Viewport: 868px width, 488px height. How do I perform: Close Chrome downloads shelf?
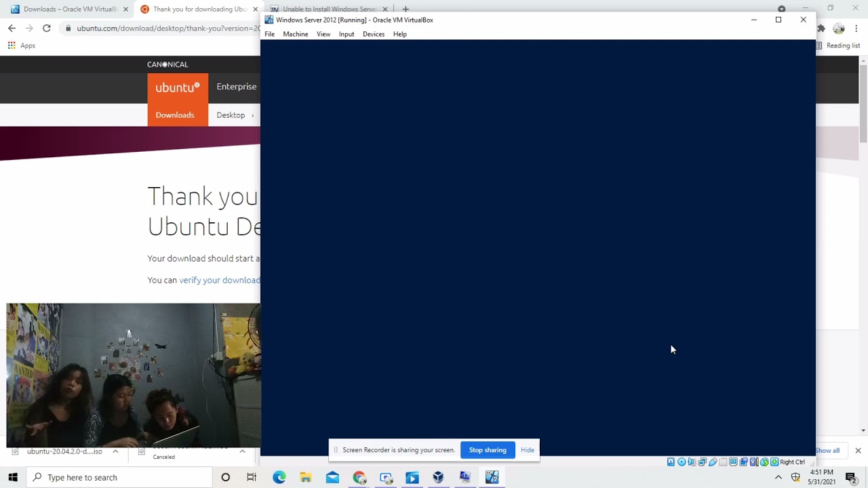pyautogui.click(x=858, y=451)
